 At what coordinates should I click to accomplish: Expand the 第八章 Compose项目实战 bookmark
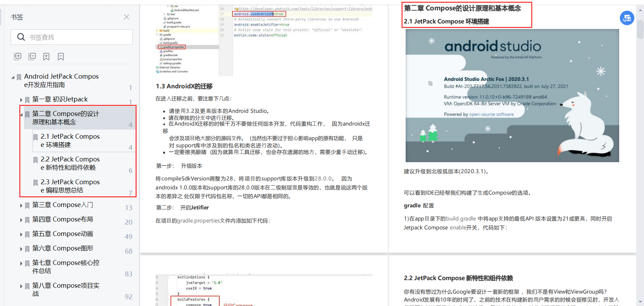coord(21,286)
